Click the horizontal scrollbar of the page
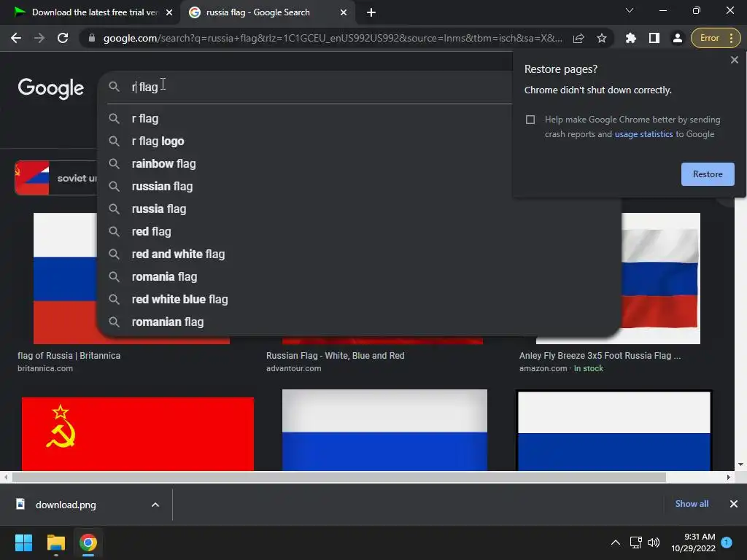Viewport: 747px width, 560px height. tap(338, 477)
